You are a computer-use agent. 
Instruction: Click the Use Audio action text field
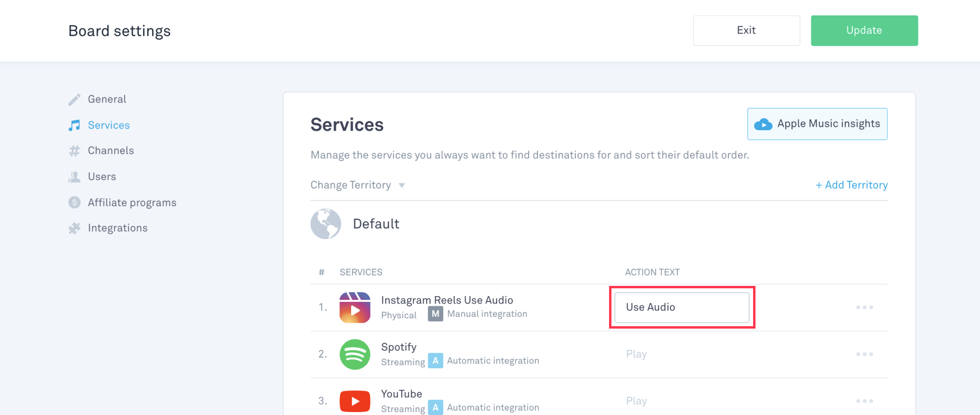[x=681, y=307]
